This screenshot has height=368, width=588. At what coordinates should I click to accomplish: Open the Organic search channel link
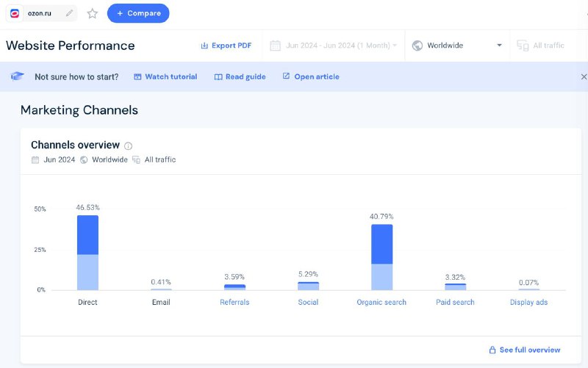pos(381,302)
